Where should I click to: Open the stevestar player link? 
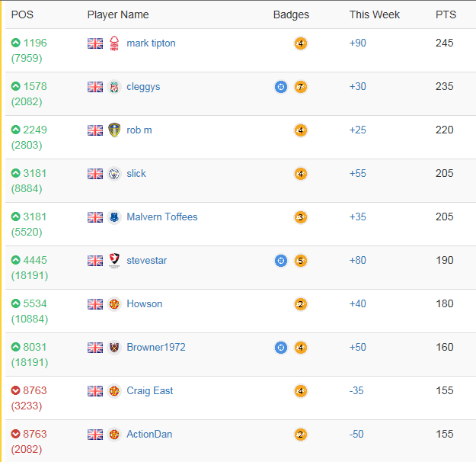click(146, 261)
